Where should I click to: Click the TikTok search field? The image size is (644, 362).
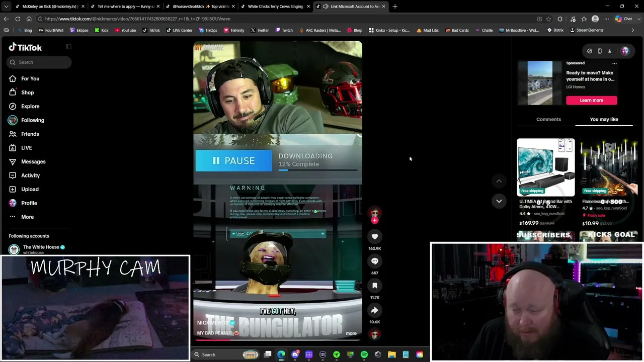pos(40,62)
